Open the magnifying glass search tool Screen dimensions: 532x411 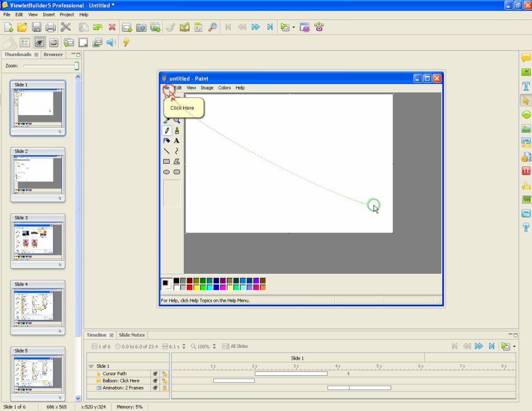212,27
